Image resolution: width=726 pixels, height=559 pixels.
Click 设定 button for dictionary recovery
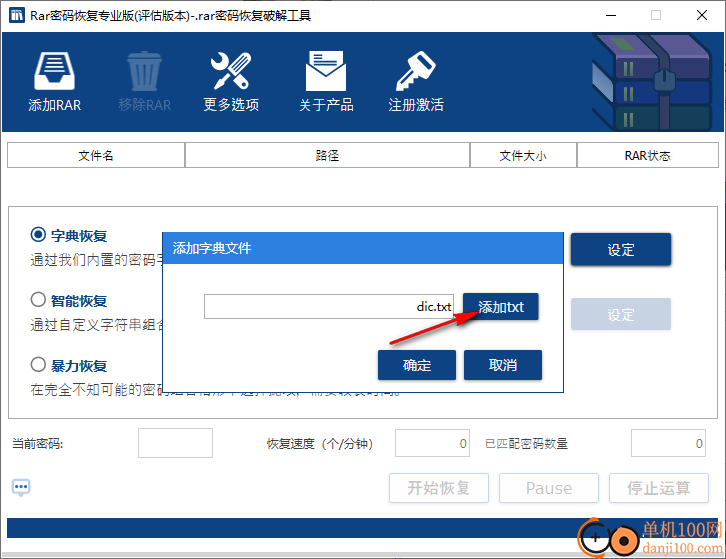coord(621,249)
